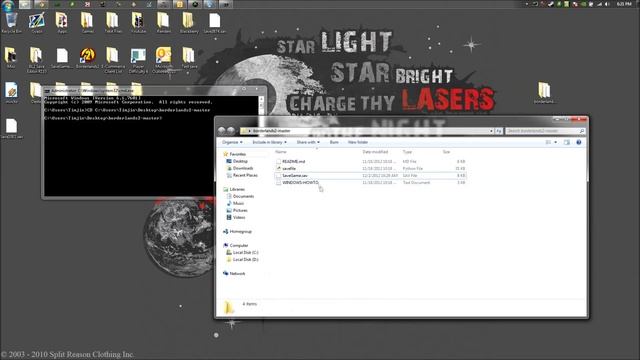The height and width of the screenshot is (360, 640).
Task: Select Local Disk (C:)
Action: point(242,252)
